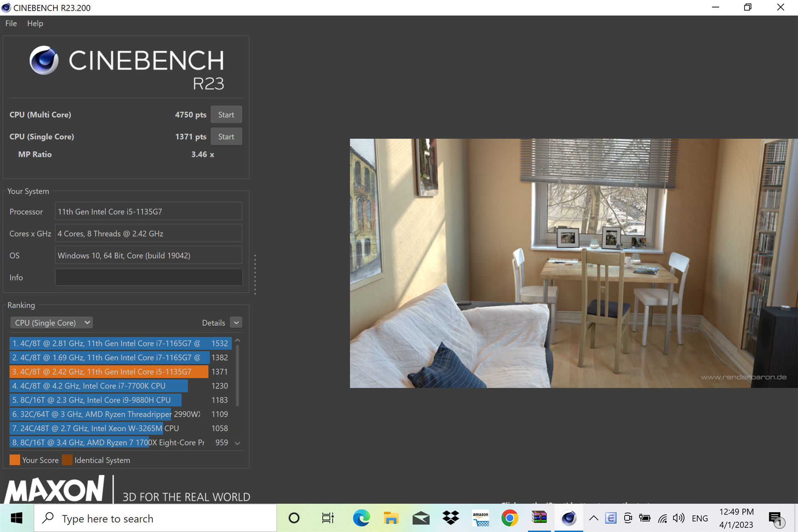Screen dimensions: 798x532
Task: Click the ranking list scroll down arrow
Action: [x=237, y=443]
